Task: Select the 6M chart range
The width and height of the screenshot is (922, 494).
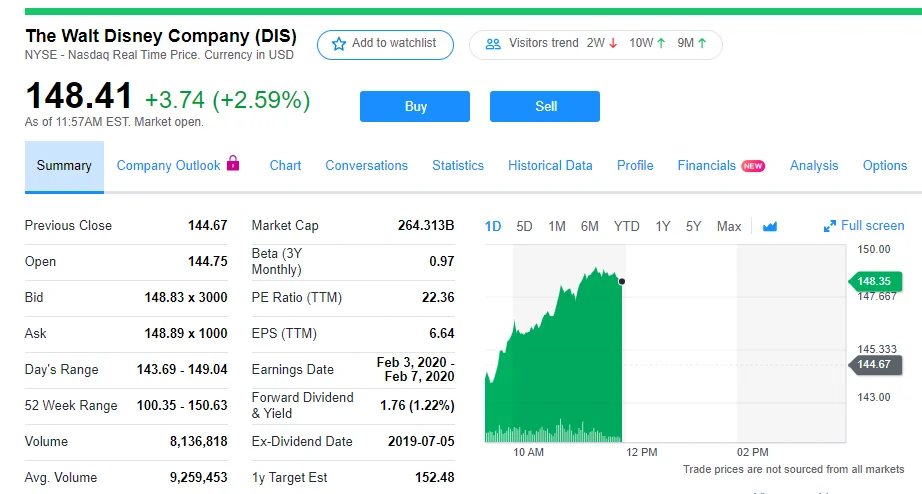Action: click(589, 226)
